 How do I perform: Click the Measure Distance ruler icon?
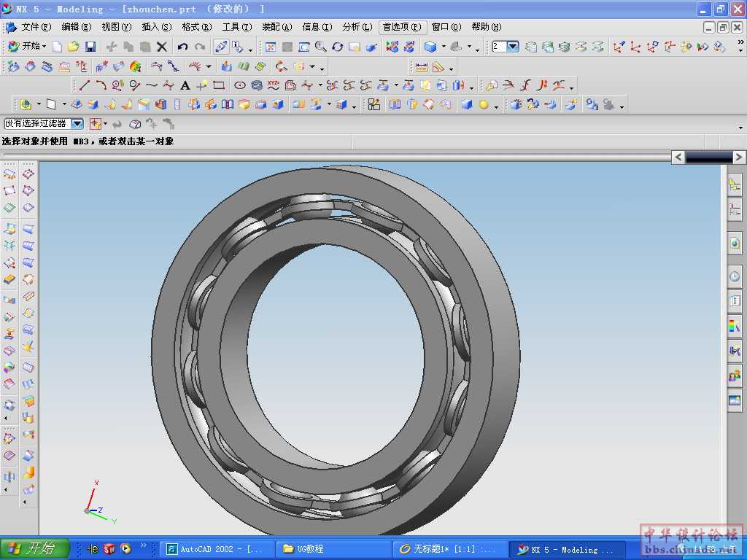(422, 67)
